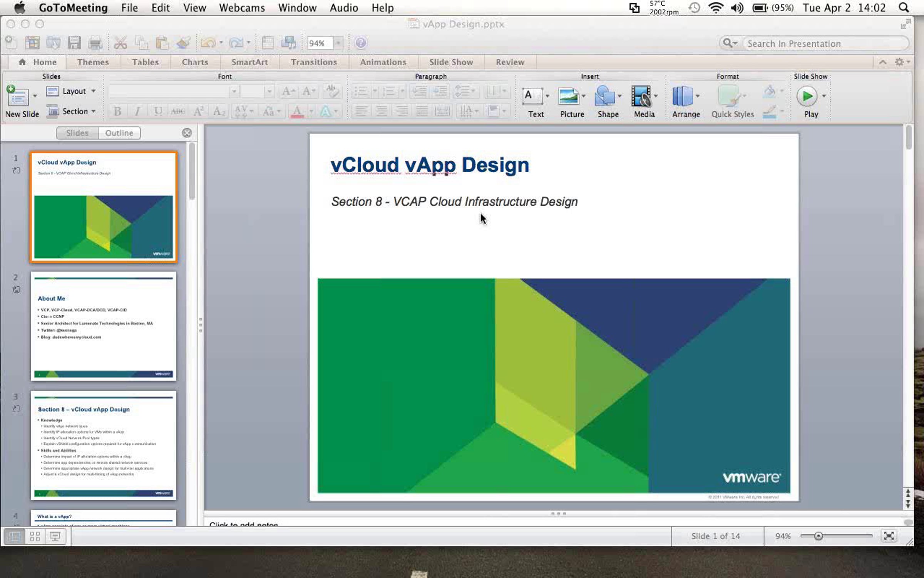Toggle Italic formatting
The image size is (924, 578).
click(137, 112)
